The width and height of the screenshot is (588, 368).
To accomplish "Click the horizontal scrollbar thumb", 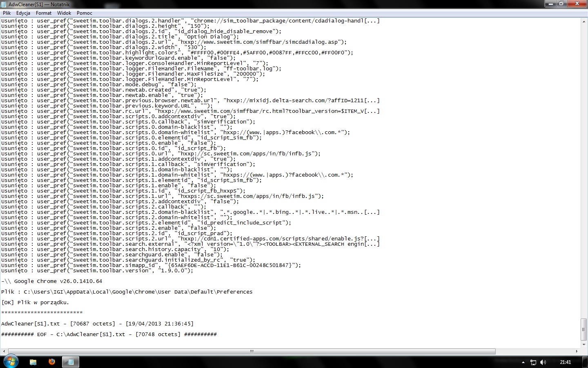I will [252, 351].
